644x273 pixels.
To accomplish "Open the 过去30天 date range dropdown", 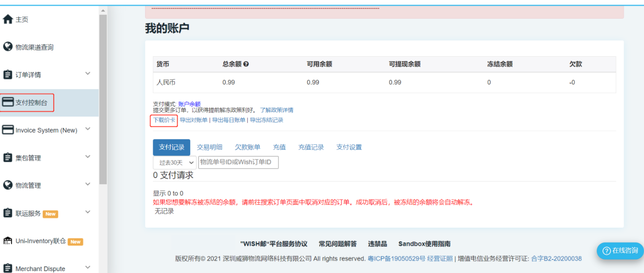I will pos(174,163).
